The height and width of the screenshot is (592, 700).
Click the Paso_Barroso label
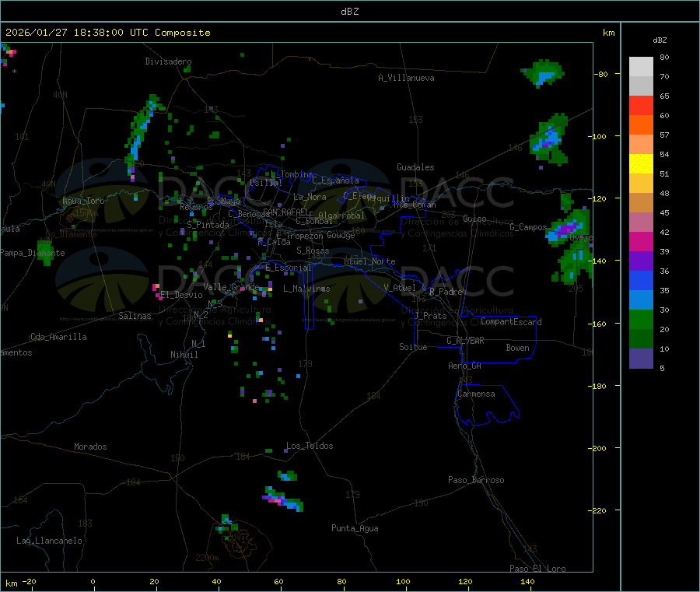pyautogui.click(x=476, y=480)
